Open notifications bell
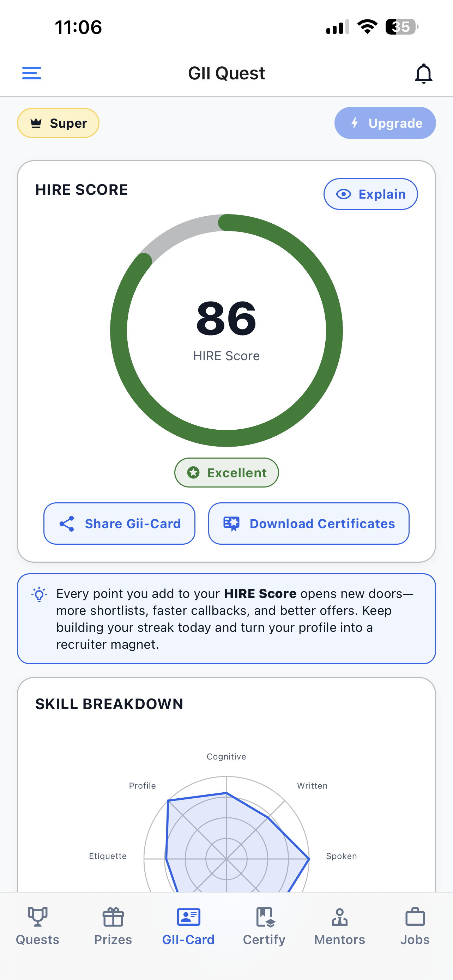Screen dimensions: 453x980 coord(423,73)
